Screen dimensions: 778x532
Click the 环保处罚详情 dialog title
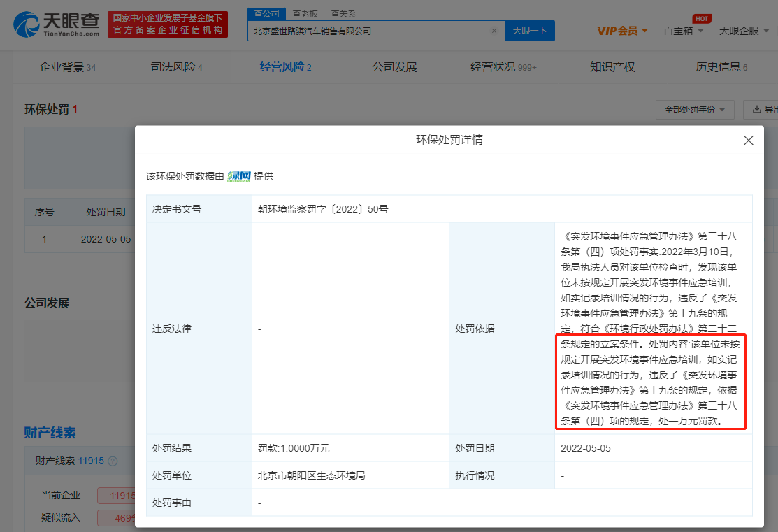pos(449,140)
